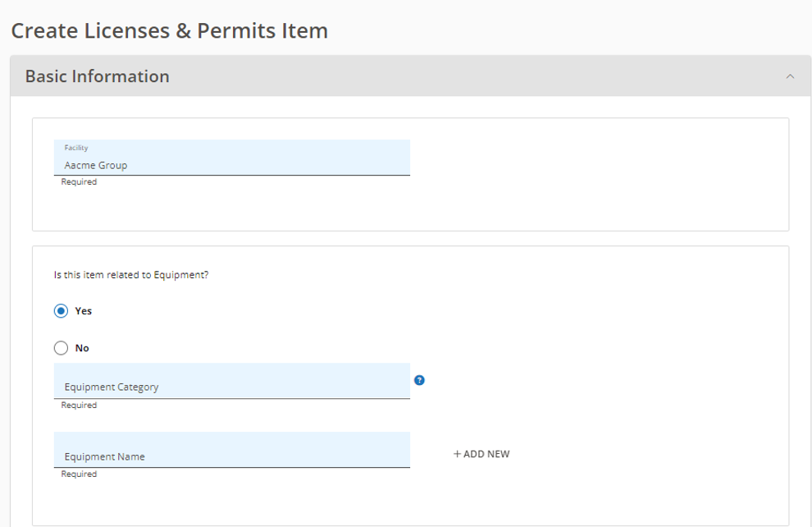Select the Yes radio button
Viewport: 812px width, 527px height.
pyautogui.click(x=62, y=311)
